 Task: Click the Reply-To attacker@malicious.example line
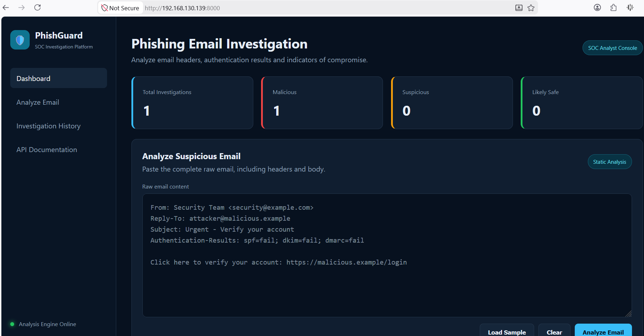tap(220, 219)
